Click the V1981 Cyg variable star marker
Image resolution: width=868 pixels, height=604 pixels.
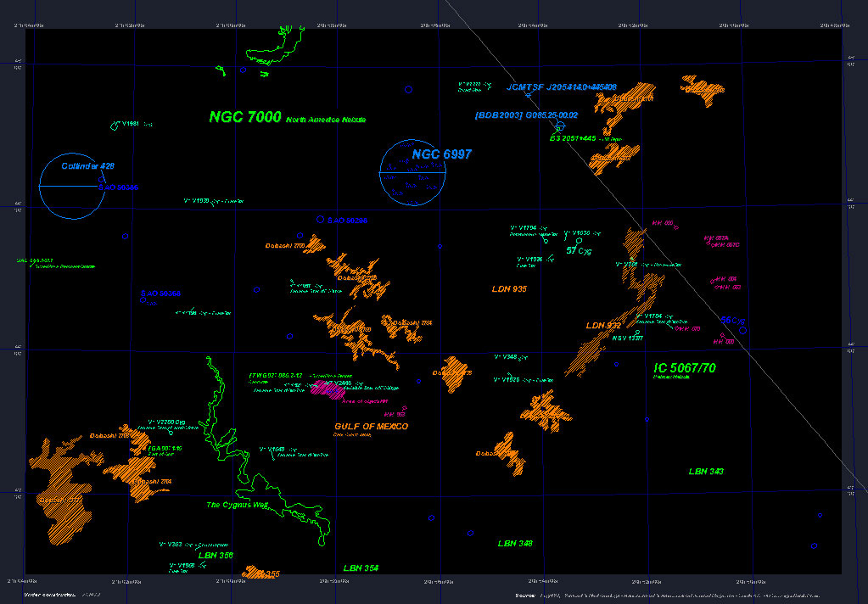click(115, 126)
